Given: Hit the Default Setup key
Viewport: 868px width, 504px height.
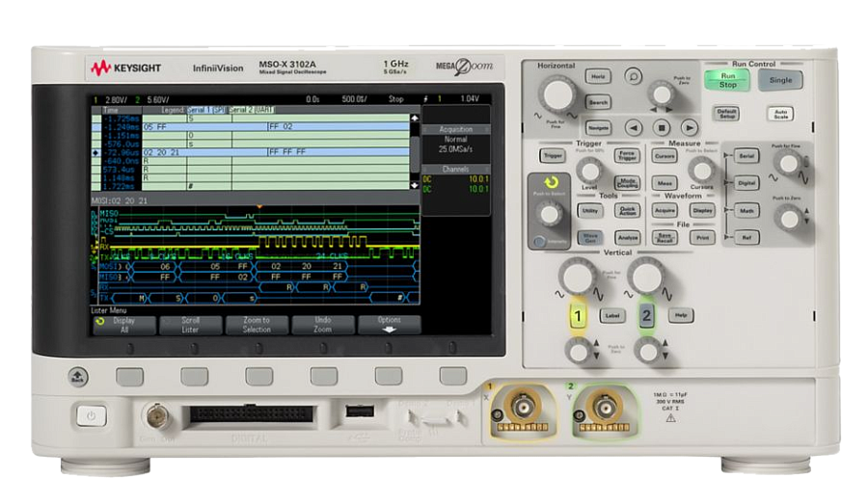Looking at the screenshot, I should coord(726,114).
